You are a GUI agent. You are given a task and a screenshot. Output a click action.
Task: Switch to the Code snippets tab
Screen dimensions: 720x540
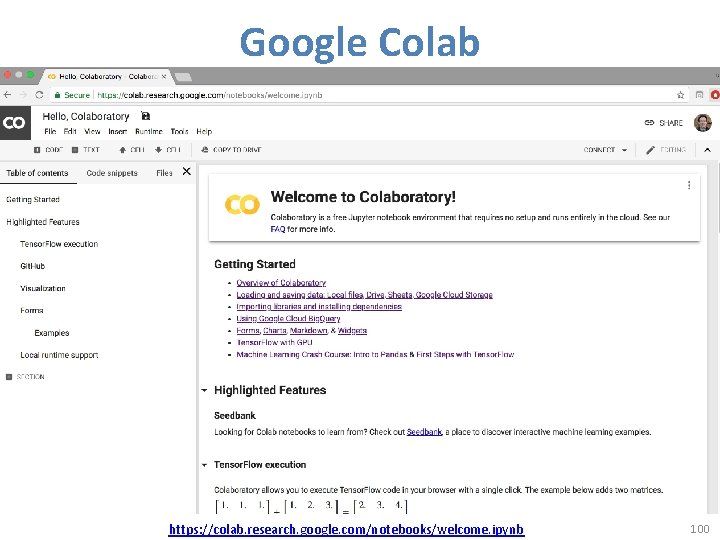[x=112, y=173]
